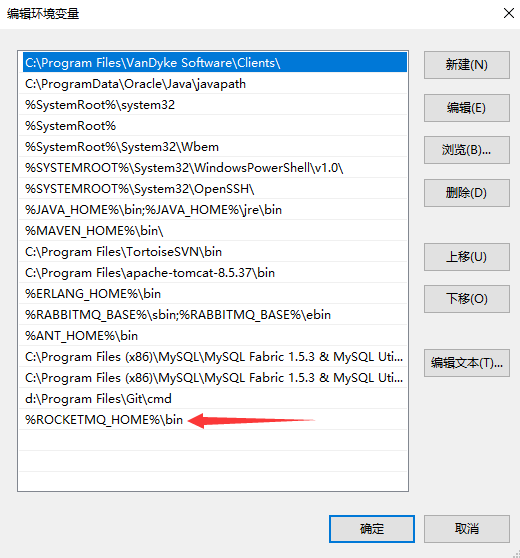The width and height of the screenshot is (520, 558).
Task: Delete entry with 删除(D) button
Action: 467,193
